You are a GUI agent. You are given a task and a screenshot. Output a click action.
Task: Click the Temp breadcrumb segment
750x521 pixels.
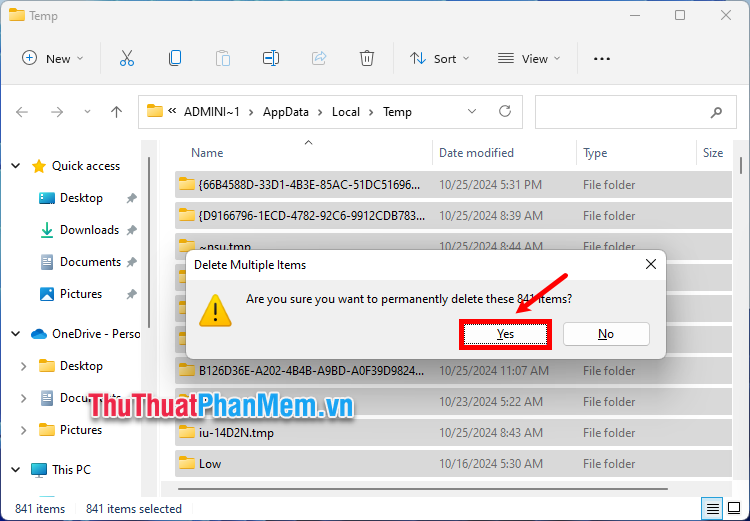(x=397, y=112)
